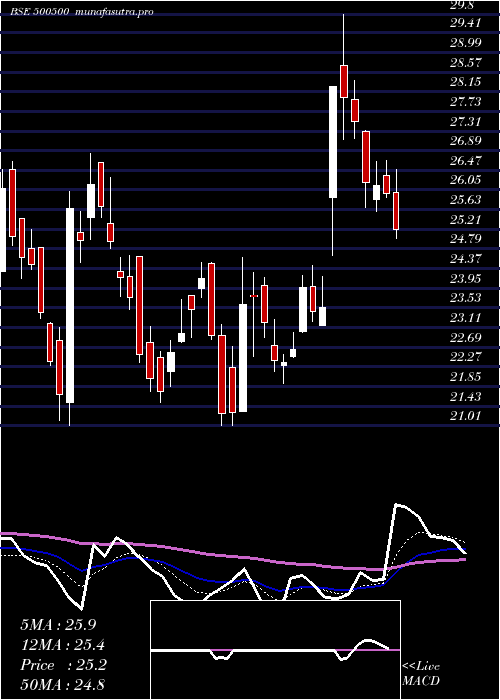
Task: Click the 29.41 price axis label
Action: coord(465,23)
